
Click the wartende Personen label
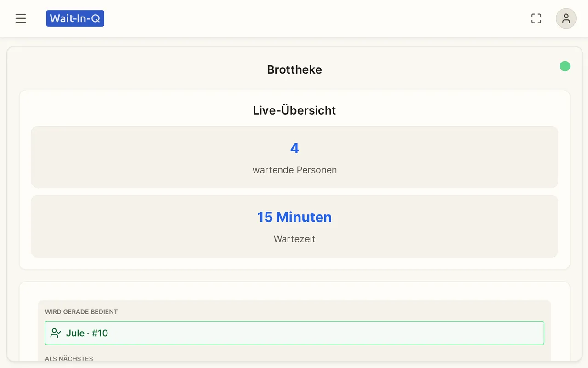click(294, 170)
